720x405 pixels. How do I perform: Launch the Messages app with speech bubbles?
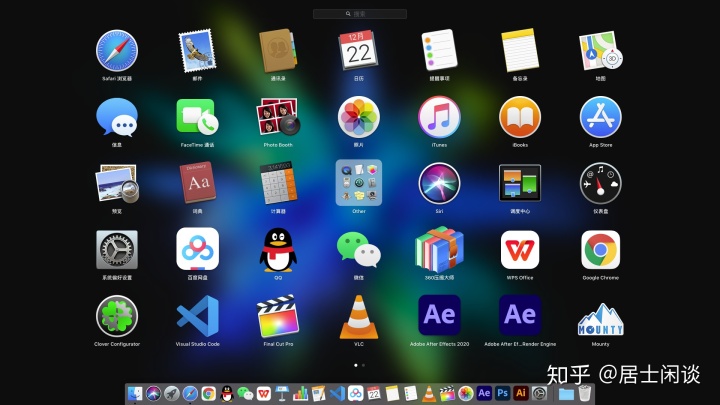point(117,117)
